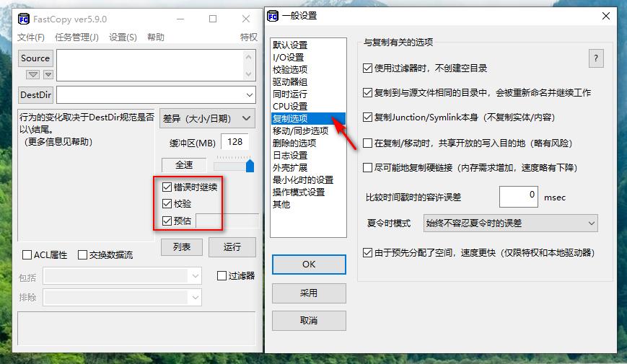Click the 采用 apply button
Screen dimensions: 627x364
click(309, 293)
